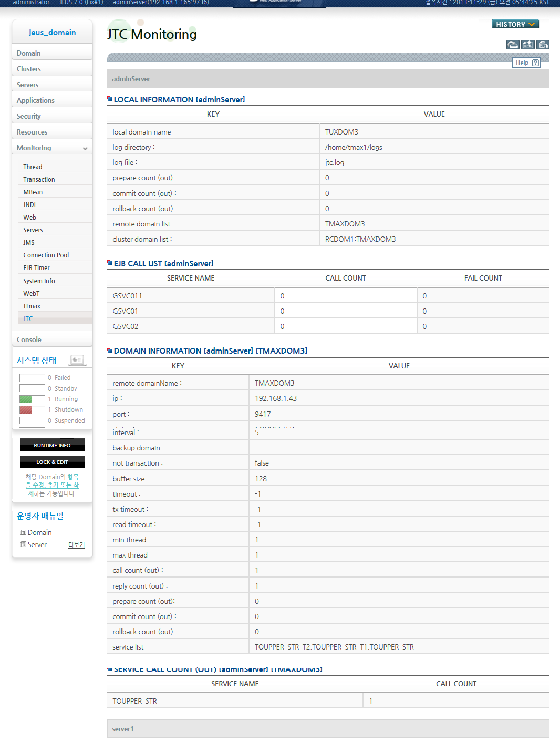This screenshot has height=742, width=560.
Task: Open the Help question mark icon
Action: [x=535, y=63]
